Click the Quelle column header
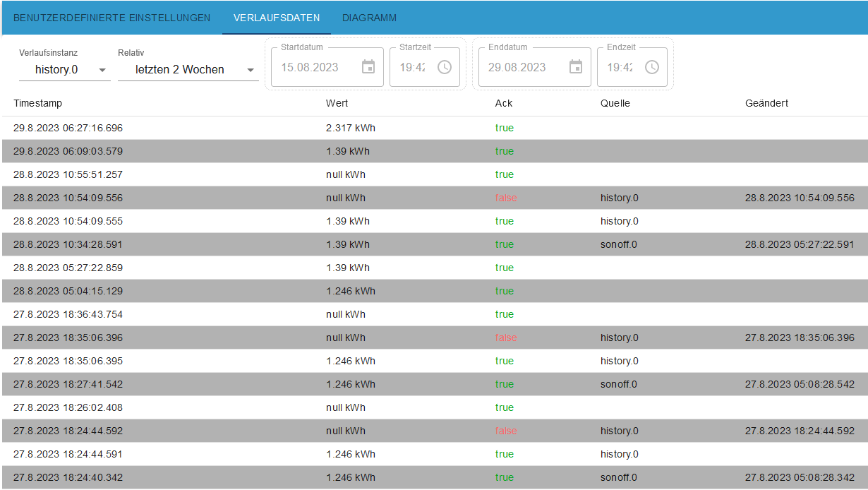The width and height of the screenshot is (868, 490). [615, 103]
